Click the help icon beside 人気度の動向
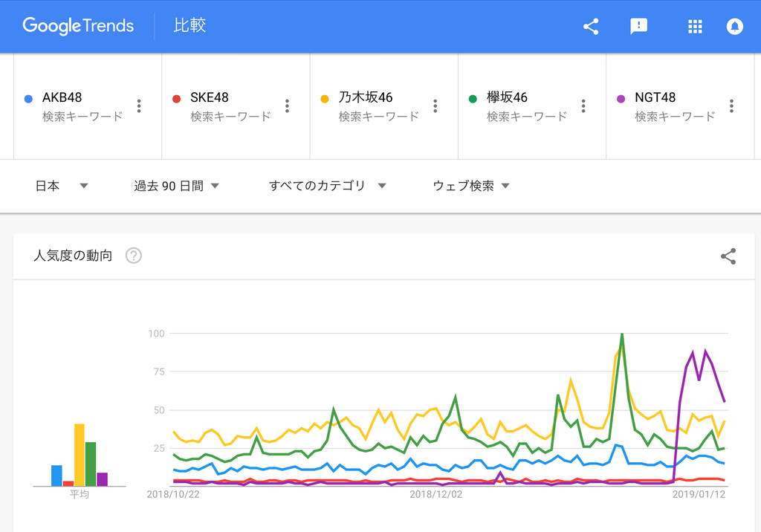Image resolution: width=761 pixels, height=532 pixels. tap(134, 256)
